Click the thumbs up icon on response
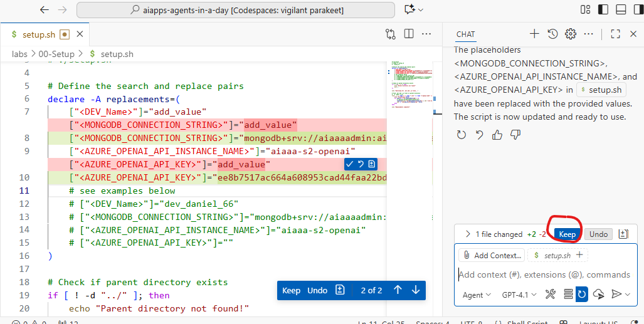 point(497,135)
